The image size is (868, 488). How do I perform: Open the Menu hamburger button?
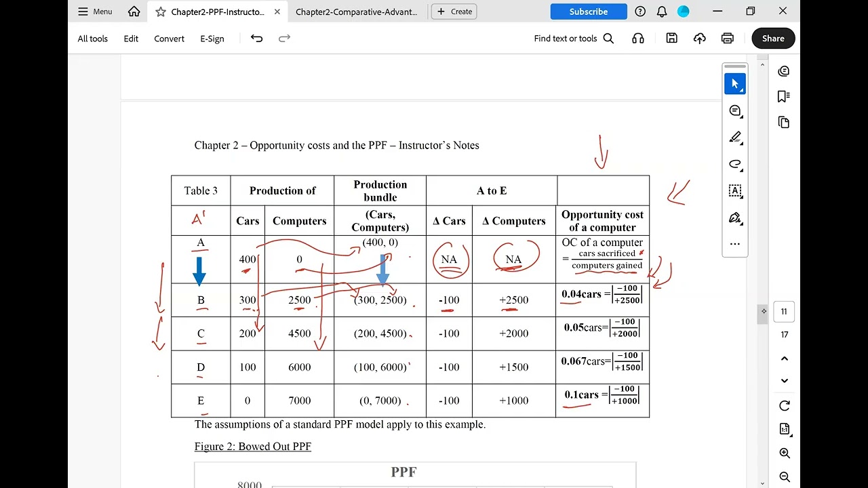point(95,12)
